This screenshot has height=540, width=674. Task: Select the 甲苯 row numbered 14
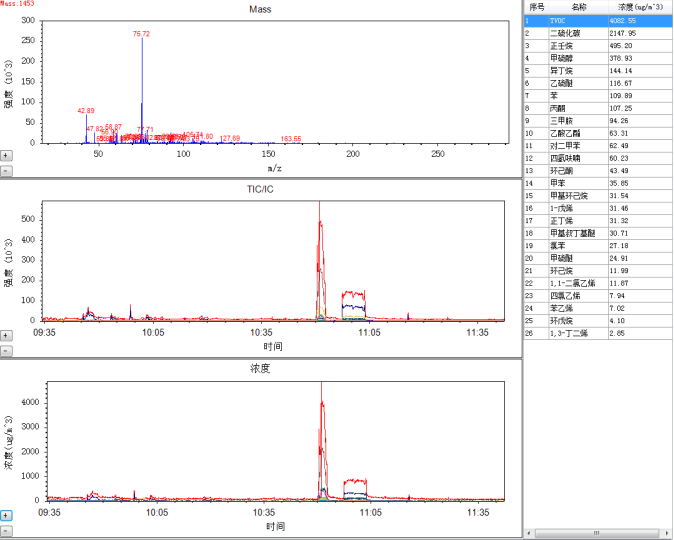(x=598, y=183)
